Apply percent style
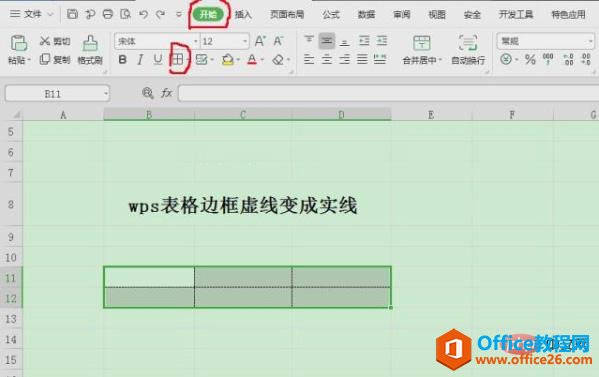Image resolution: width=599 pixels, height=377 pixels. click(x=530, y=59)
